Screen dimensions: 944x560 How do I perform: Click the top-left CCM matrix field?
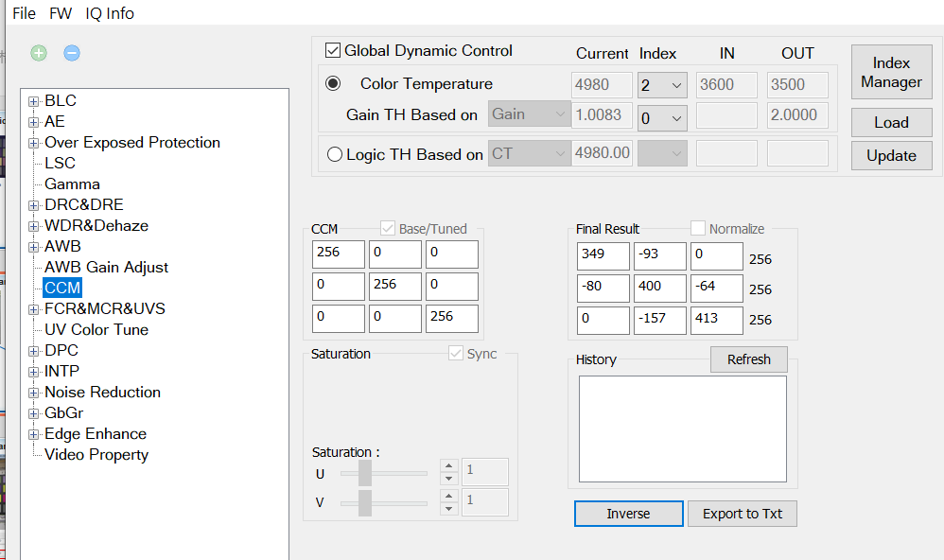(x=338, y=254)
